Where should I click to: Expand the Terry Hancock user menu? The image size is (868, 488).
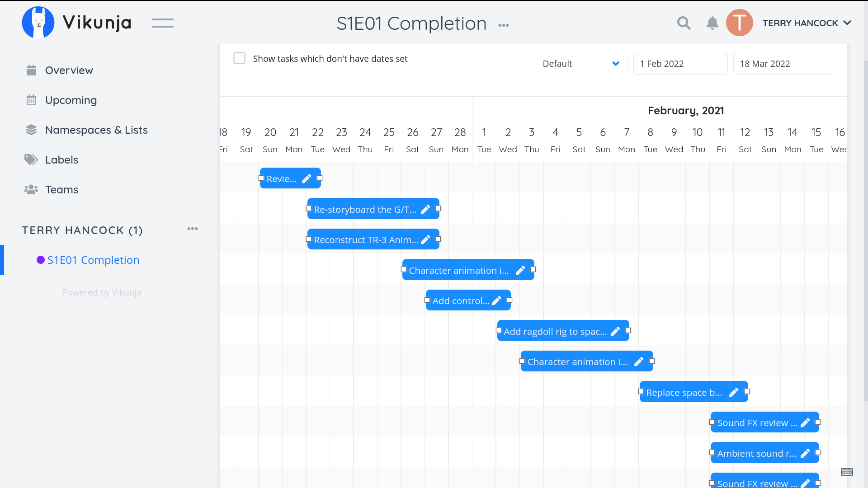[807, 23]
